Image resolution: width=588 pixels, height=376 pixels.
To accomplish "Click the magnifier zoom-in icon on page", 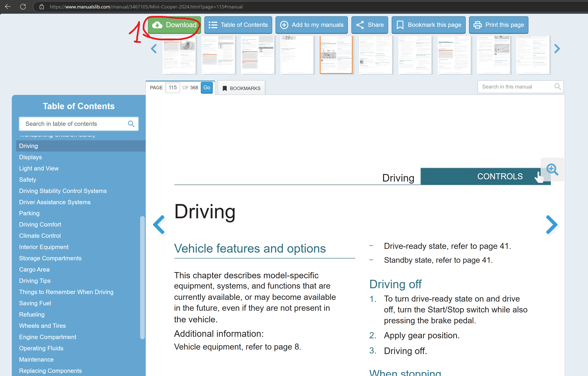I will tap(552, 169).
